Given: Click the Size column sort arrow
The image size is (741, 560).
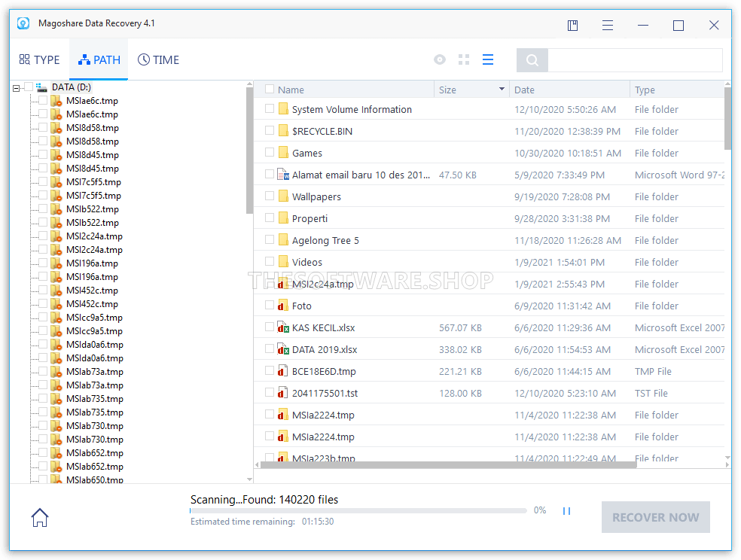Looking at the screenshot, I should coord(502,90).
